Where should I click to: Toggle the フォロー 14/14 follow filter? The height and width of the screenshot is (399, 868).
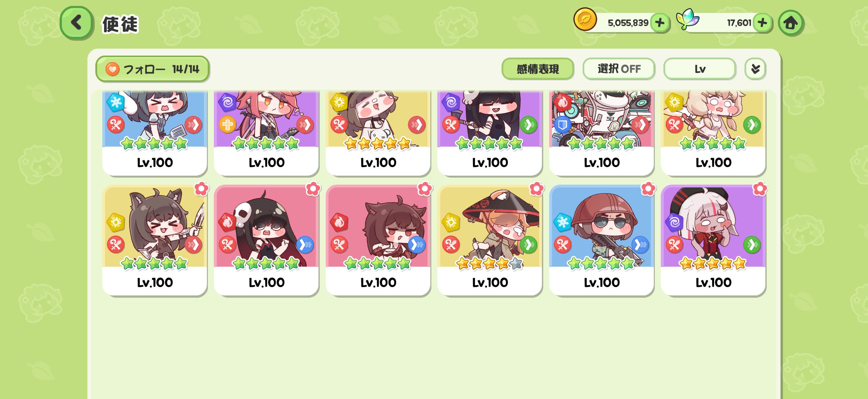pos(152,69)
